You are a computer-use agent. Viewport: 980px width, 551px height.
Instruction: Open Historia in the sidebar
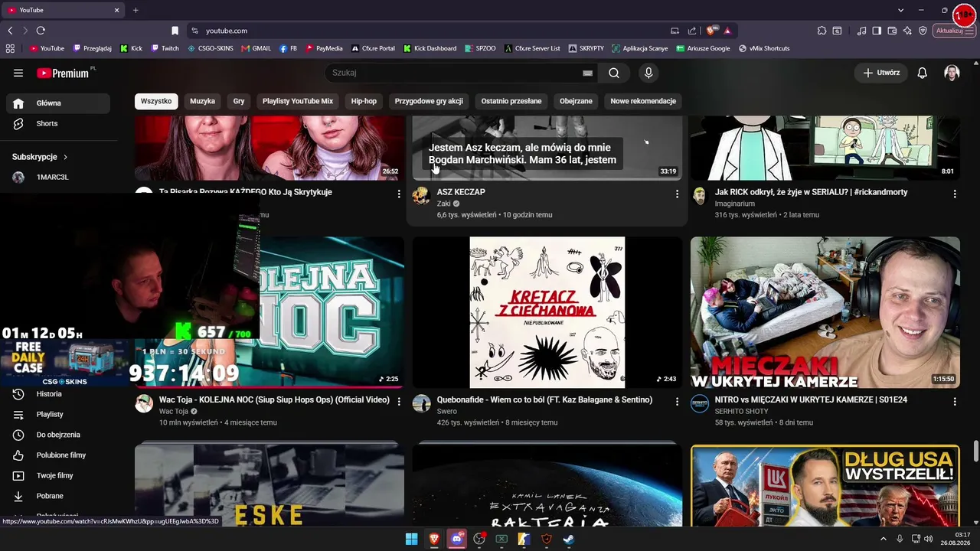click(58, 394)
